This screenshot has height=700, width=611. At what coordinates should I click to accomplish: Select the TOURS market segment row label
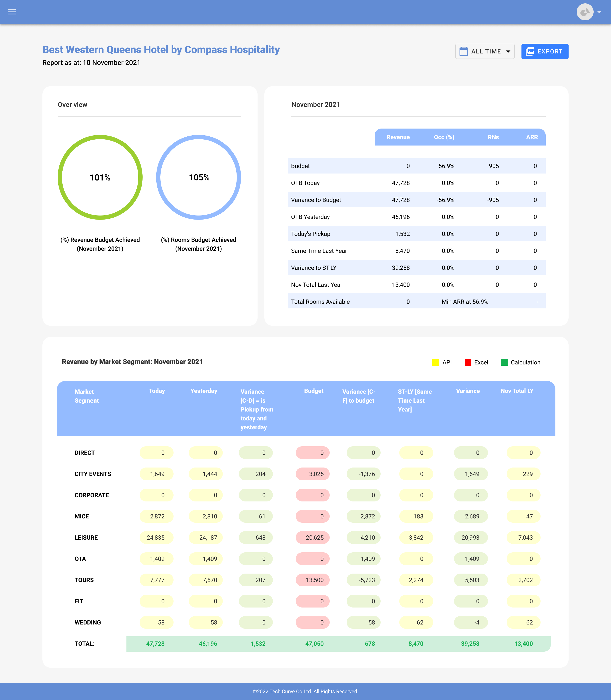(84, 580)
